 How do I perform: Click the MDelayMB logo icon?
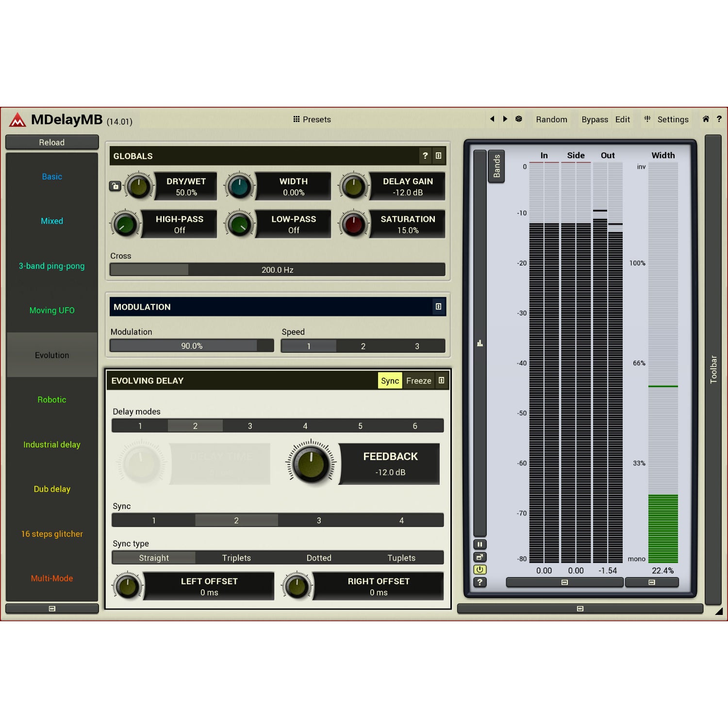click(18, 119)
